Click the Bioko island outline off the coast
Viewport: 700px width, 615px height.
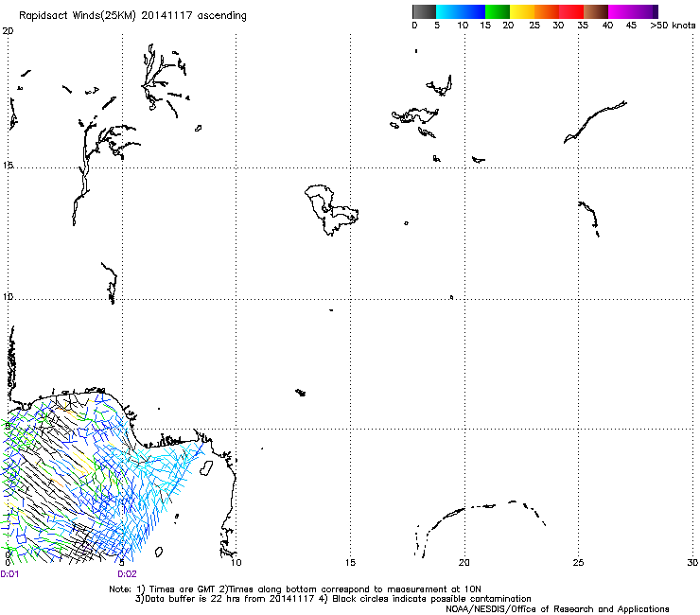pos(206,468)
